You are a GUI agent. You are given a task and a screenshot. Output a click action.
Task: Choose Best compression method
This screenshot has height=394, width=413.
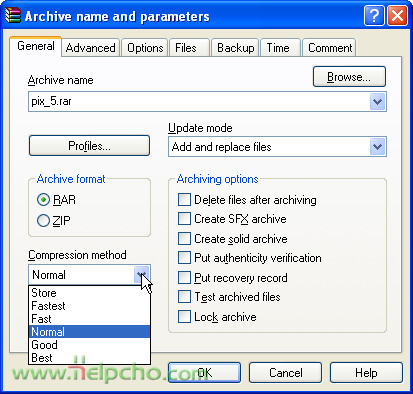89,358
